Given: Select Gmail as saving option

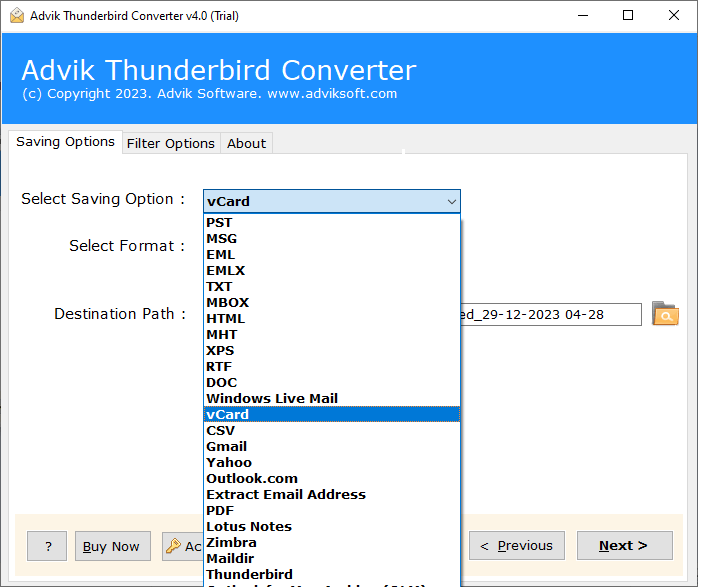Looking at the screenshot, I should pos(332,447).
